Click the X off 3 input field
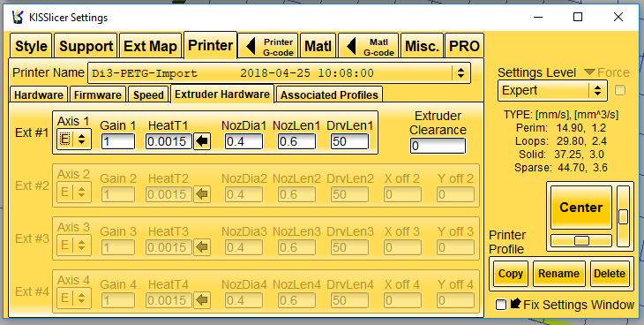644x325 pixels. click(x=402, y=247)
